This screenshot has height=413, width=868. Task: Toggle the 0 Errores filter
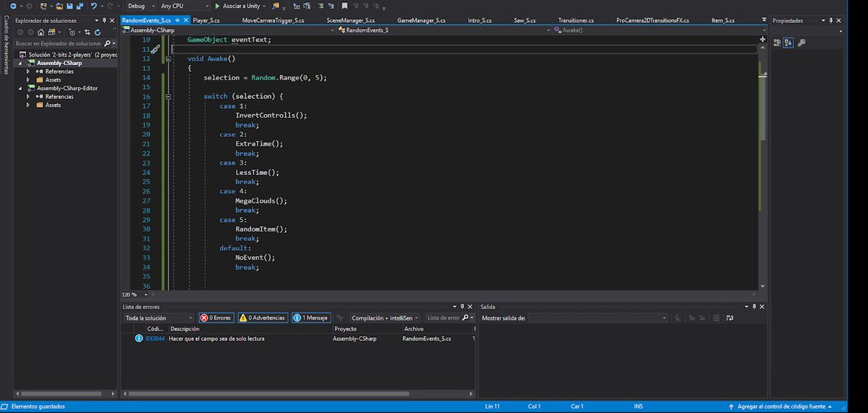click(216, 318)
